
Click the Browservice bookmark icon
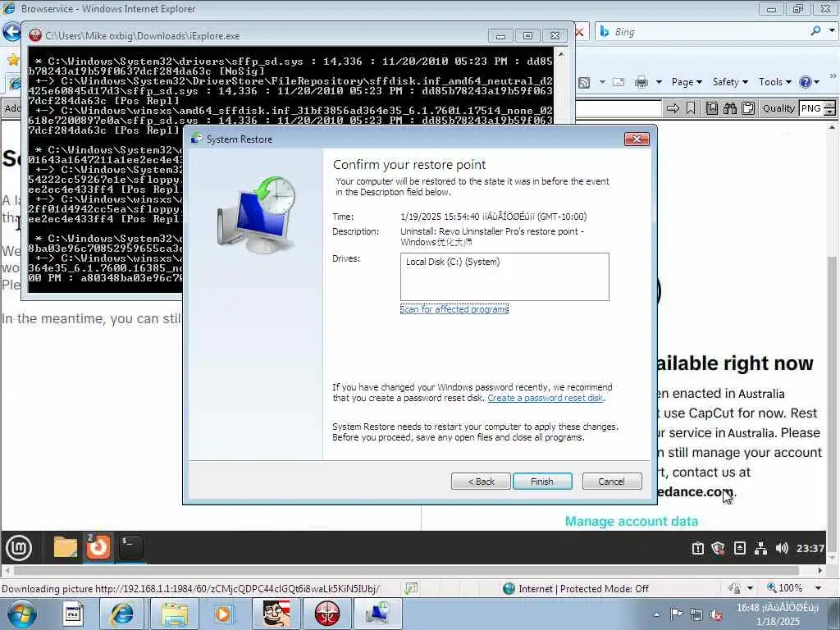[x=691, y=109]
